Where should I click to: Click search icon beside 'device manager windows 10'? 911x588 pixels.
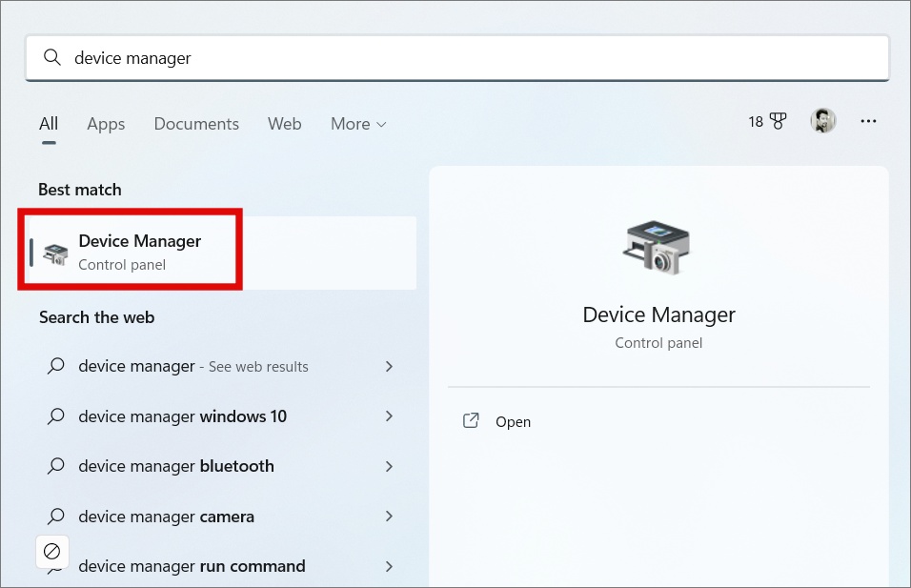56,416
